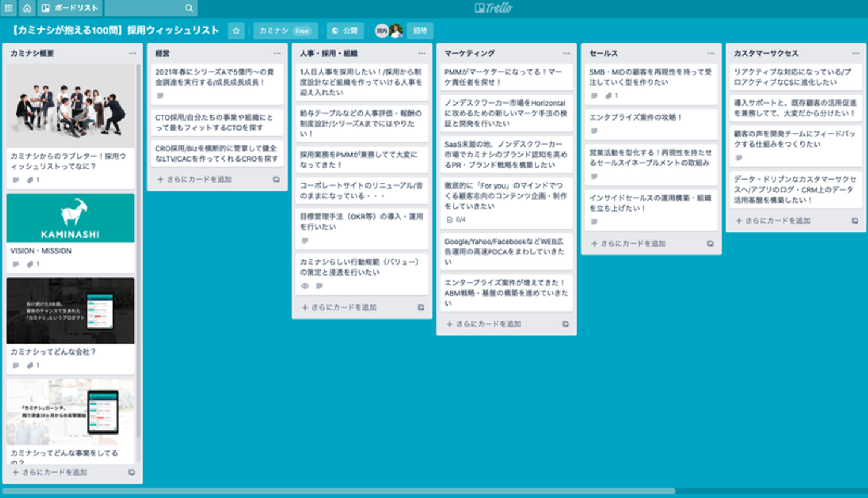Viewport: 868px width, 498px height.
Task: Open the KAMINASHI logo card cover
Action: pyautogui.click(x=71, y=218)
